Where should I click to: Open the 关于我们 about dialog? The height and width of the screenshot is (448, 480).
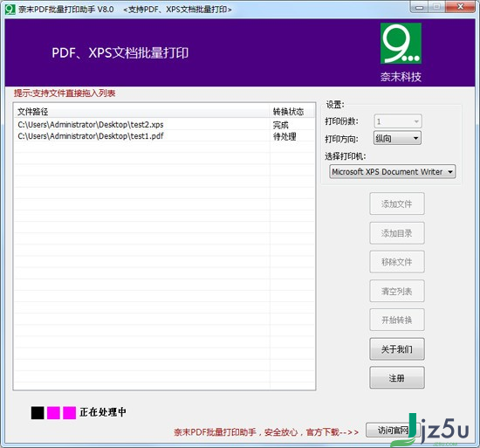pyautogui.click(x=397, y=348)
